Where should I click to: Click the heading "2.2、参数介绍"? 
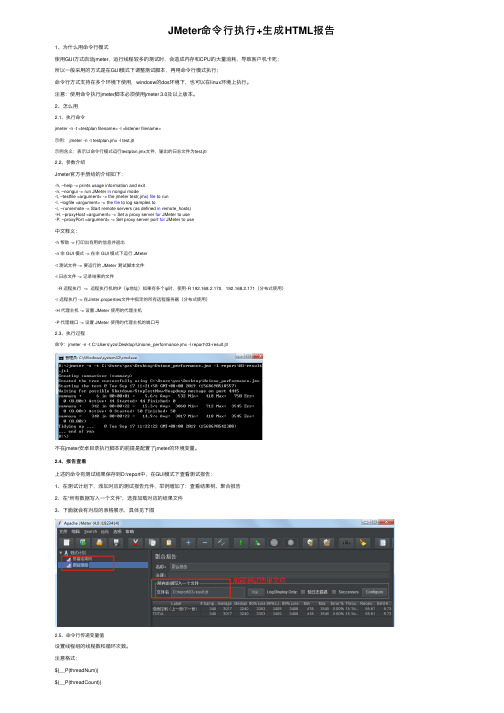click(x=70, y=162)
